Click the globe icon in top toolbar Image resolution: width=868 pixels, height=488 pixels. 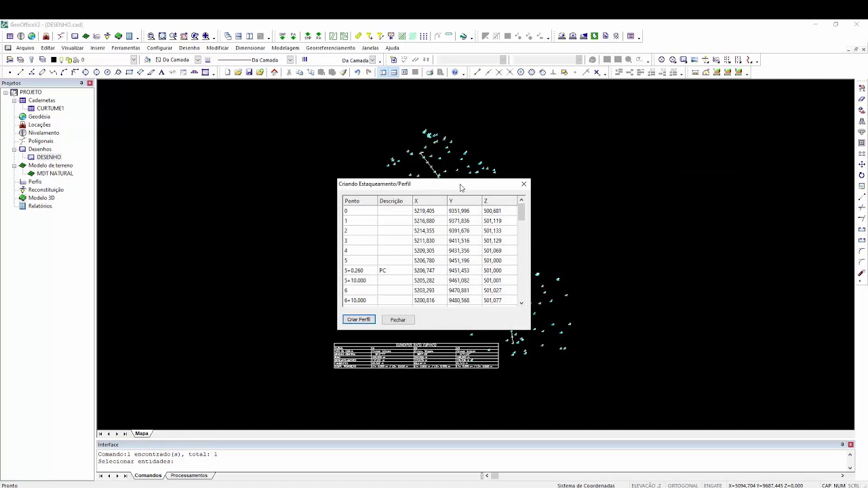[31, 36]
